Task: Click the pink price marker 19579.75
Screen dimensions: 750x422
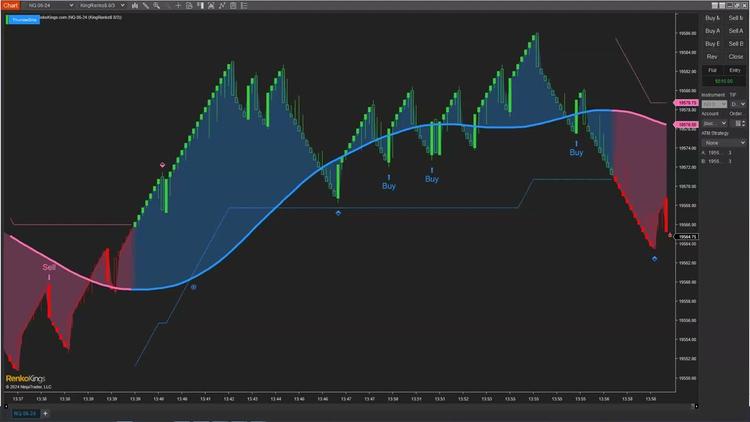Action: [x=686, y=103]
